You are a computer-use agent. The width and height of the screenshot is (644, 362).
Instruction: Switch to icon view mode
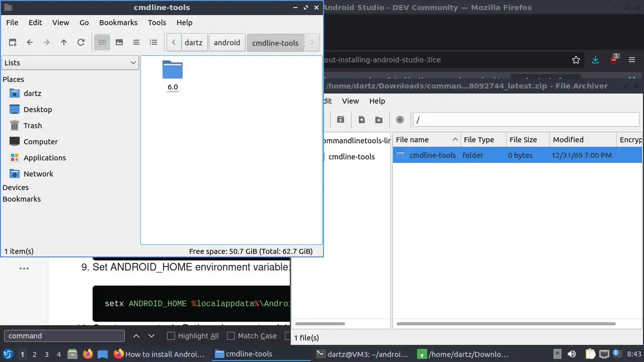[x=102, y=43]
